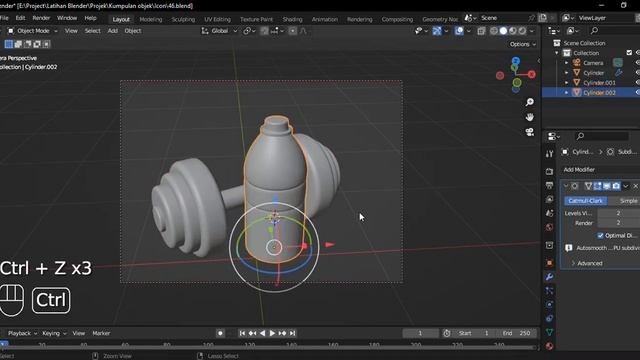Open the Physics properties tab
This screenshot has height=360, width=640.
pyautogui.click(x=549, y=304)
